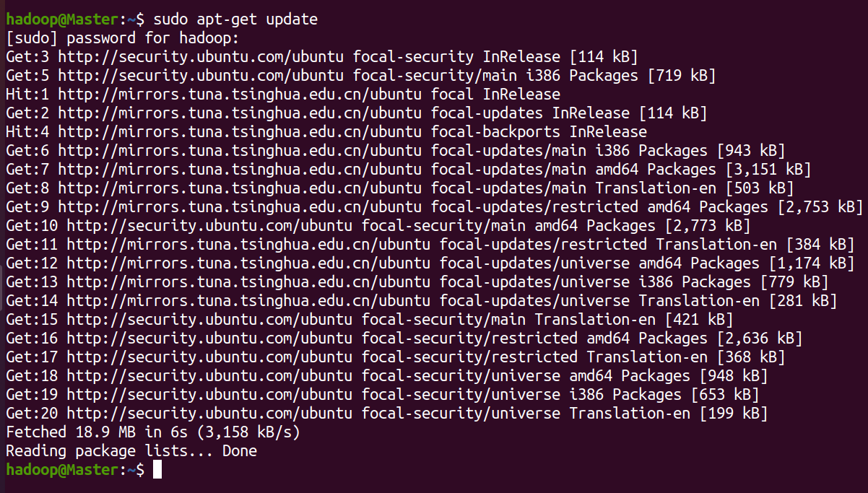The image size is (868, 493).
Task: Click the '[3,151 kB]' size on Get:7
Action: [769, 170]
